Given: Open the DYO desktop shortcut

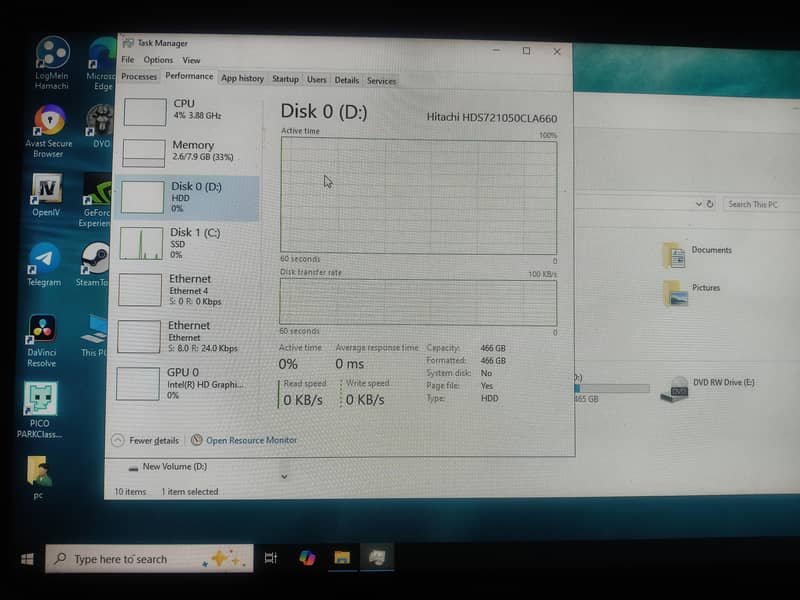Looking at the screenshot, I should click(x=100, y=126).
